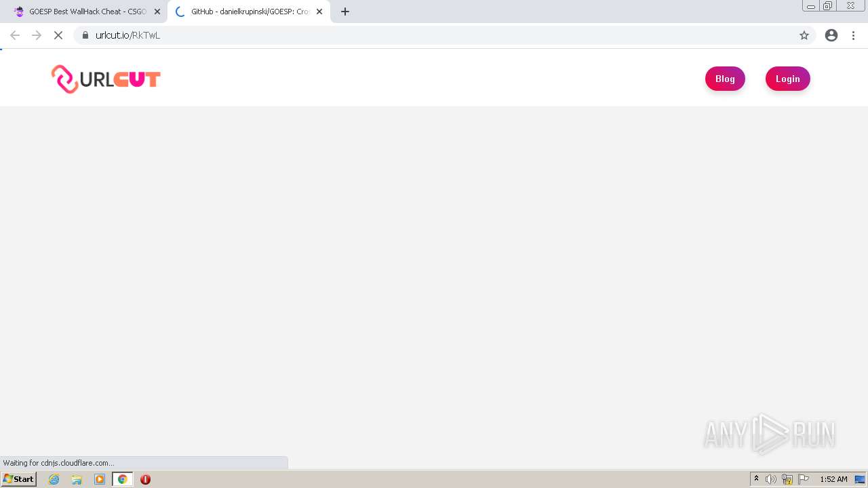
Task: Click the Login button
Action: [x=788, y=79]
